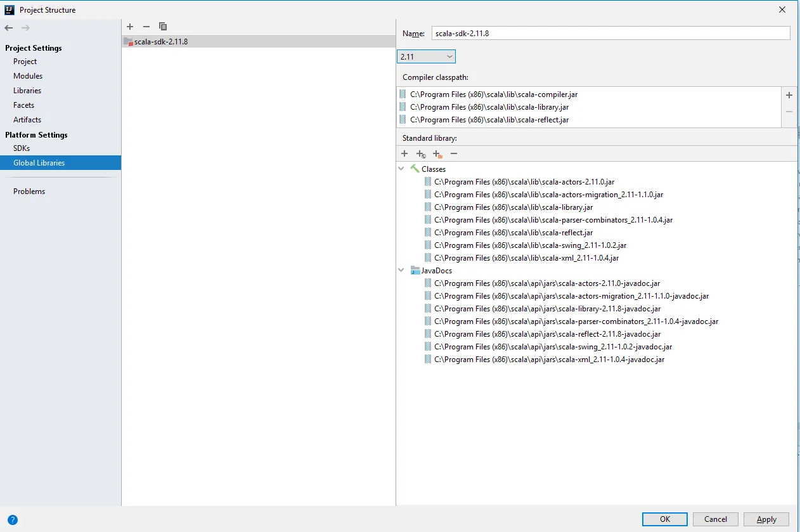800x532 pixels.
Task: Remove entry from compiler classpath minus button
Action: point(789,112)
